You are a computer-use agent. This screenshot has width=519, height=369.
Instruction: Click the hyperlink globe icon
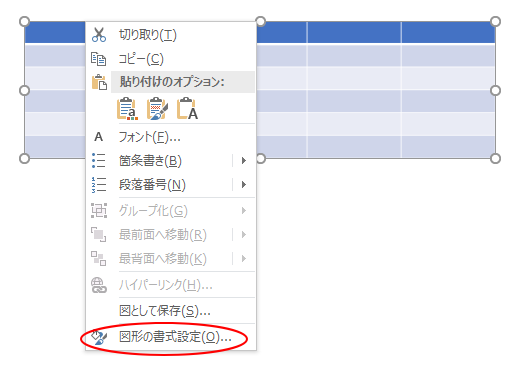99,285
